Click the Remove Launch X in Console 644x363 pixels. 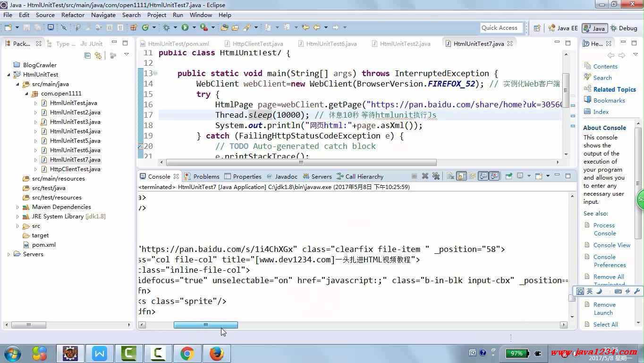[x=425, y=176]
